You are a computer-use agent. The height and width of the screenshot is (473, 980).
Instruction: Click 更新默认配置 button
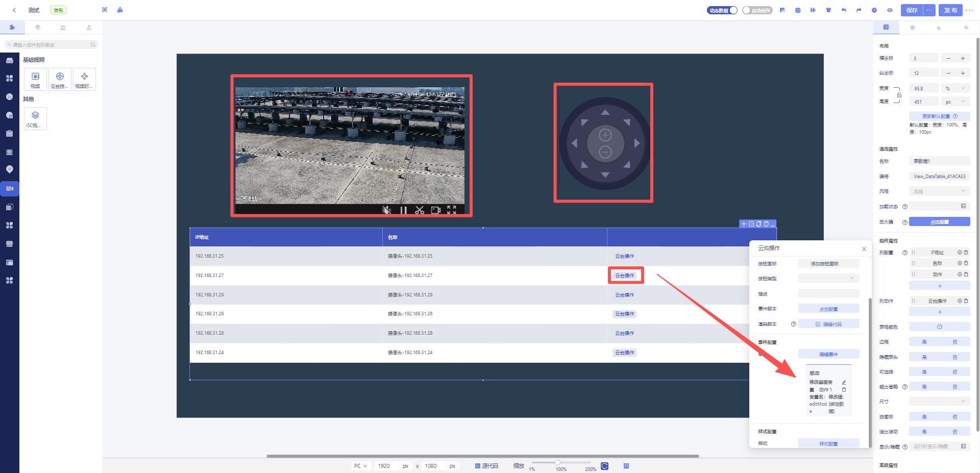click(939, 116)
